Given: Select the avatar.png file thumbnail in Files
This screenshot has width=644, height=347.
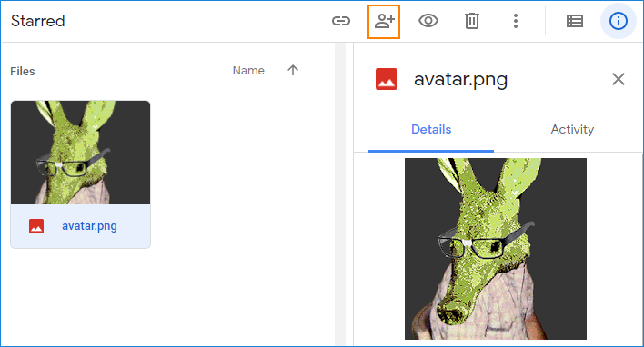Looking at the screenshot, I should [80, 153].
